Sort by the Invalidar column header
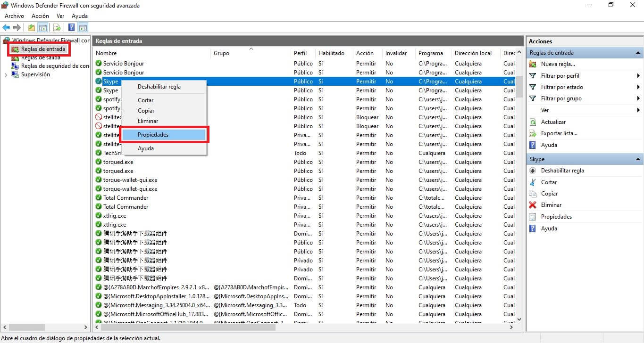 (399, 53)
